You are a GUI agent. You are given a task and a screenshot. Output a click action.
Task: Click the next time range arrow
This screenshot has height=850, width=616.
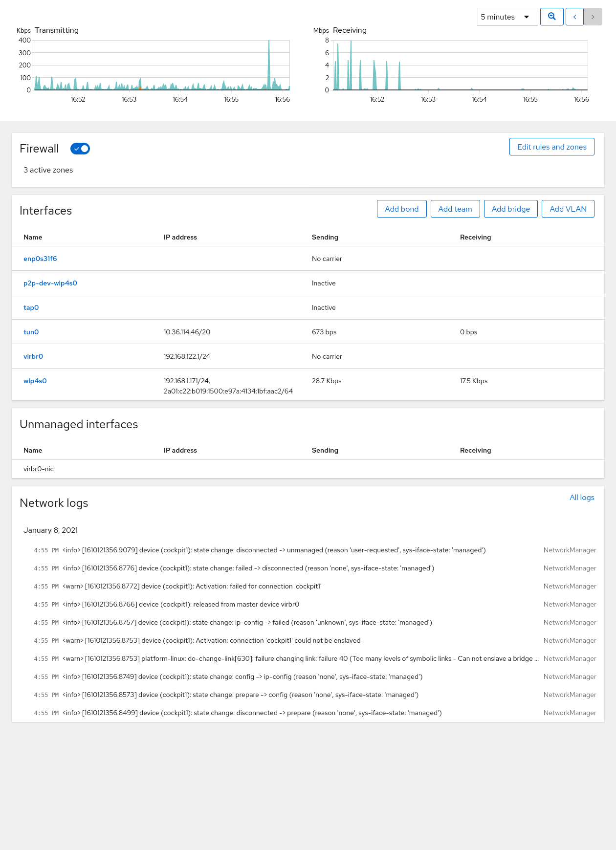click(x=593, y=17)
